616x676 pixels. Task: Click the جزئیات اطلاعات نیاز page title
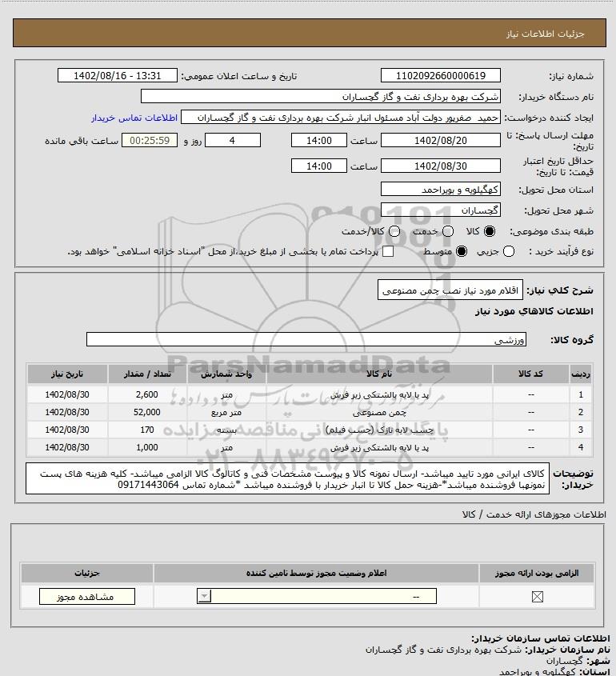click(x=546, y=34)
